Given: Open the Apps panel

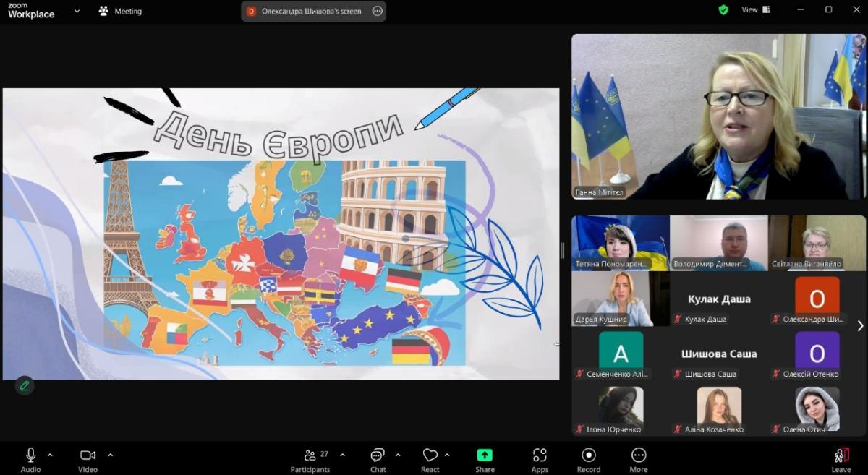Looking at the screenshot, I should point(540,459).
